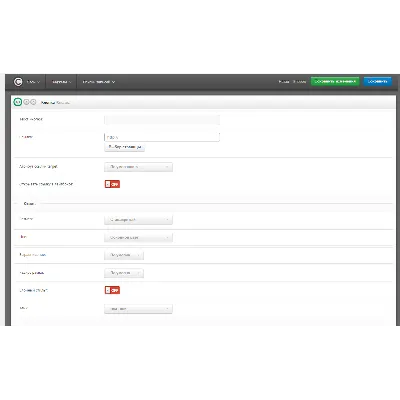
Task: Select the second grey step circle
Action: [x=26, y=102]
